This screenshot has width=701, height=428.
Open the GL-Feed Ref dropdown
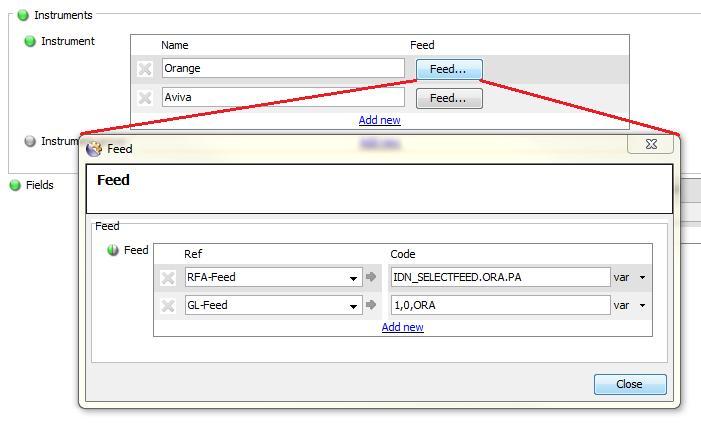click(x=354, y=306)
